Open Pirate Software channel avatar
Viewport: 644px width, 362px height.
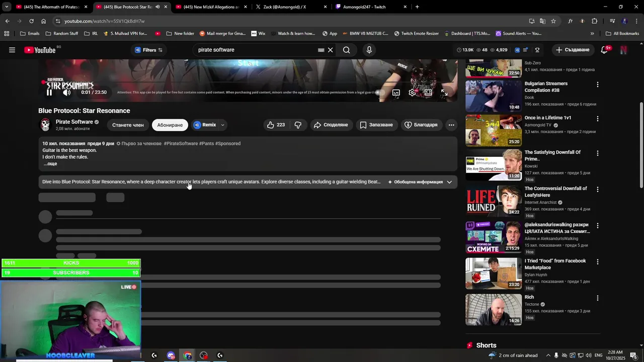tap(45, 125)
